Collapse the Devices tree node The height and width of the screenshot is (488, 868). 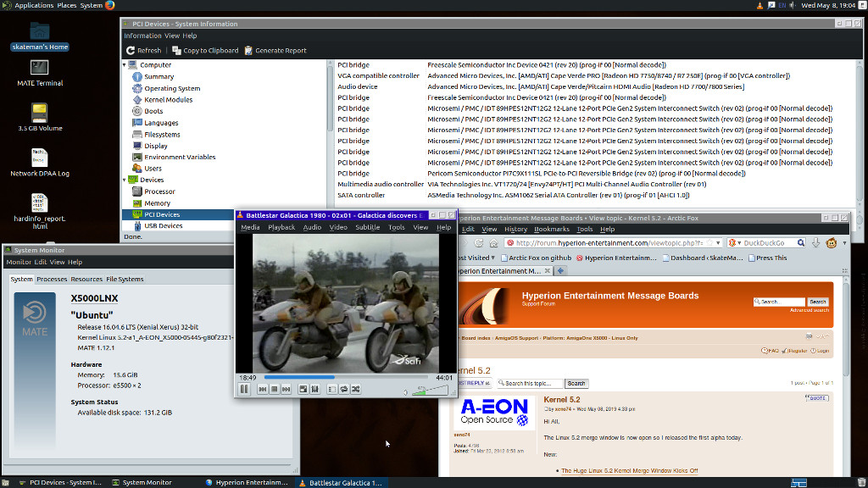pos(125,180)
